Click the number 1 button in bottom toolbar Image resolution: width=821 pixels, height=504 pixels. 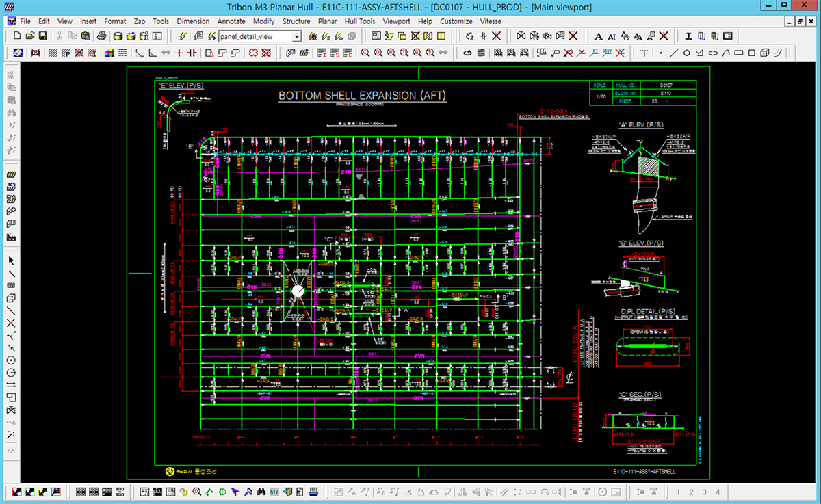[677, 492]
